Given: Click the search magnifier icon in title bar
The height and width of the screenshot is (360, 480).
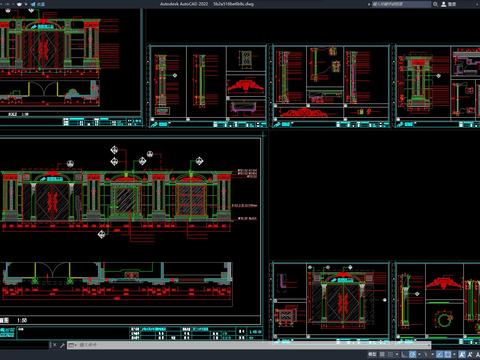Looking at the screenshot, I should pyautogui.click(x=435, y=4).
